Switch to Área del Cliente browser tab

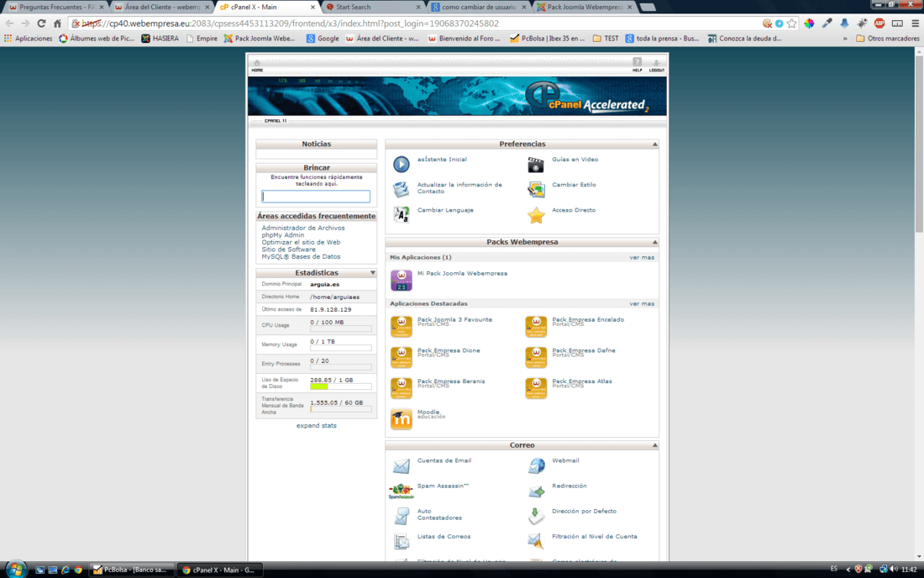[x=162, y=7]
